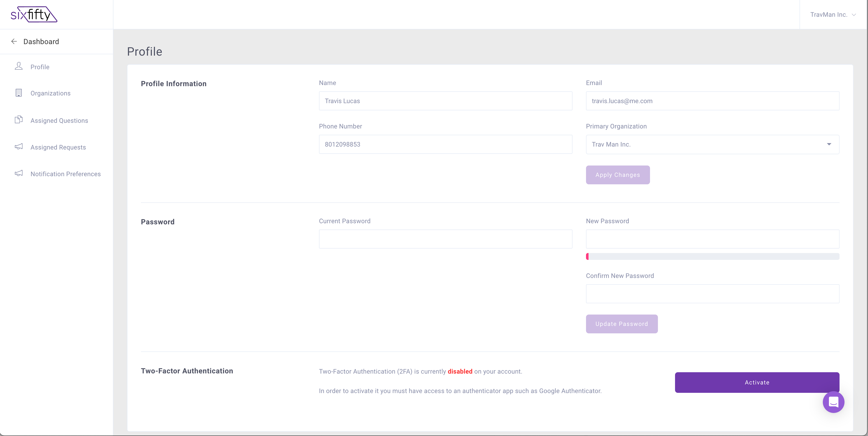The height and width of the screenshot is (436, 868).
Task: Click the Profile person icon in sidebar
Action: [x=19, y=66]
